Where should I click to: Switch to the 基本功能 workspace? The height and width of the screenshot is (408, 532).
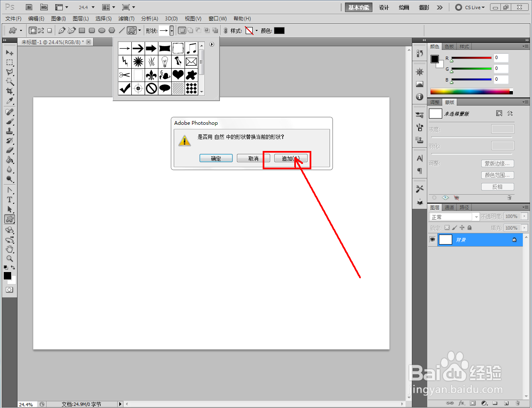click(359, 7)
